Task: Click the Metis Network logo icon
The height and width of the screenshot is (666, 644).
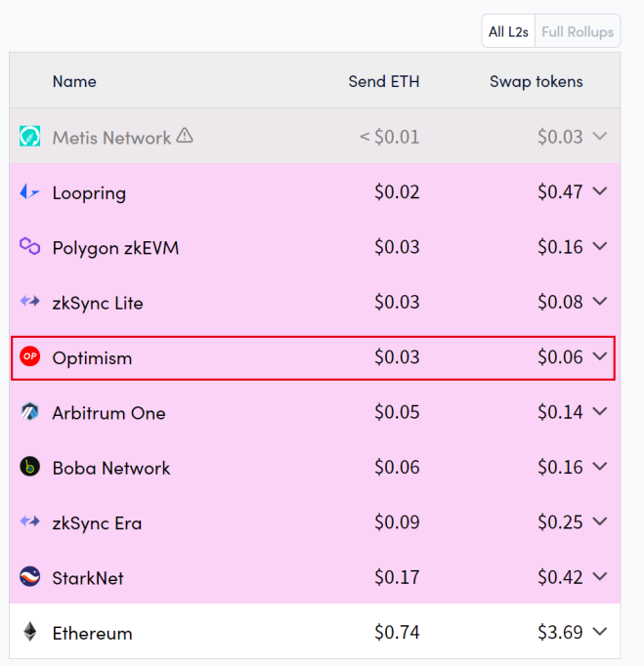Action: [x=29, y=138]
